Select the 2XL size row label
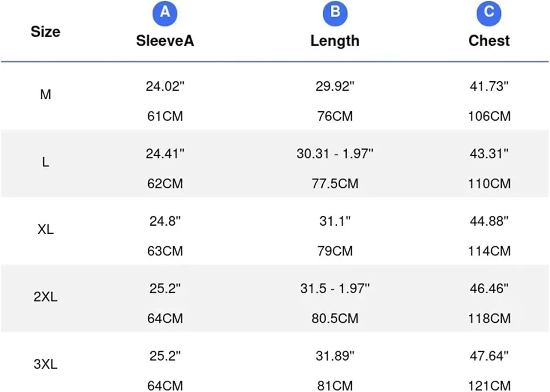This screenshot has height=392, width=550. tap(45, 297)
